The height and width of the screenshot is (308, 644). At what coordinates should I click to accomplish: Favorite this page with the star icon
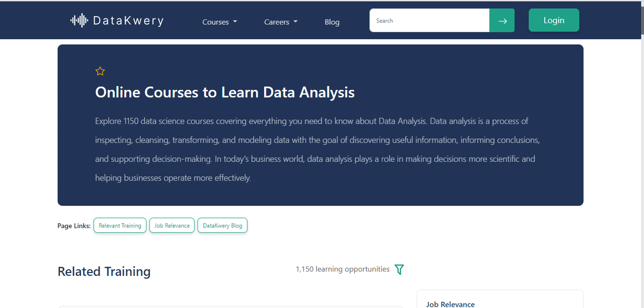pyautogui.click(x=100, y=71)
